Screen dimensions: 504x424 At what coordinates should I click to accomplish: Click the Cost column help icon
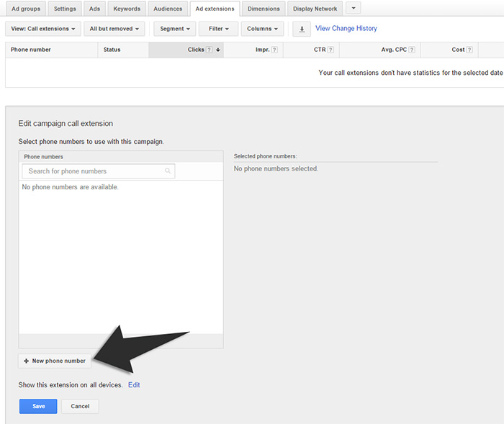[x=469, y=50]
